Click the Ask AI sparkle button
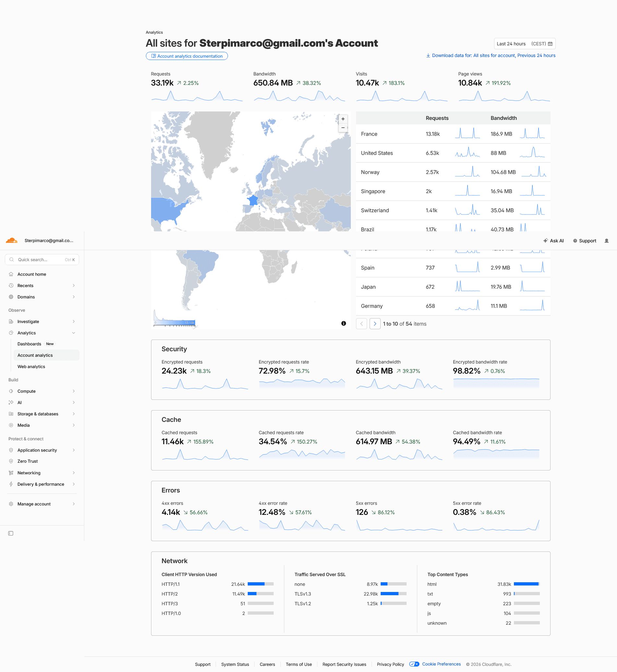Image resolution: width=617 pixels, height=672 pixels. click(553, 240)
